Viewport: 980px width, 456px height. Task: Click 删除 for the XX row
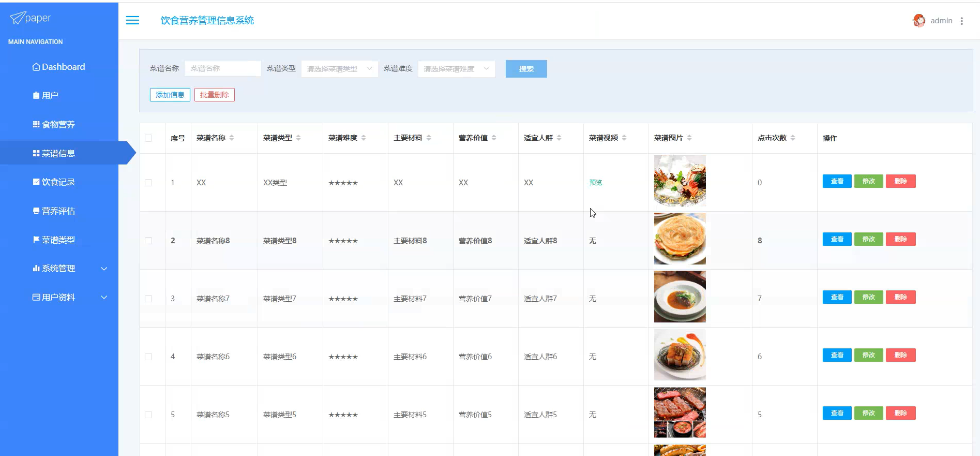pyautogui.click(x=901, y=181)
